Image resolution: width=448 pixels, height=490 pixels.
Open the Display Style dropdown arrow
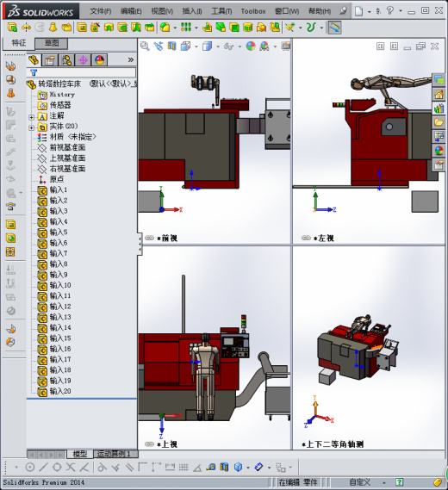218,47
